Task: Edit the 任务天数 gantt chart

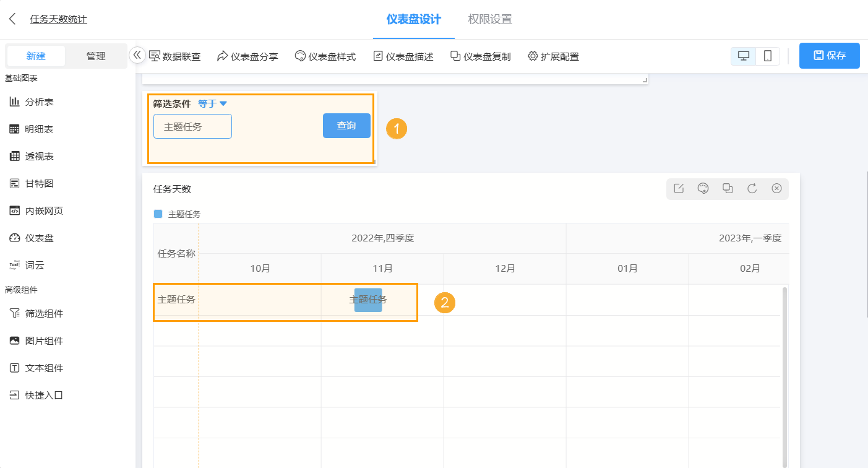Action: point(679,189)
